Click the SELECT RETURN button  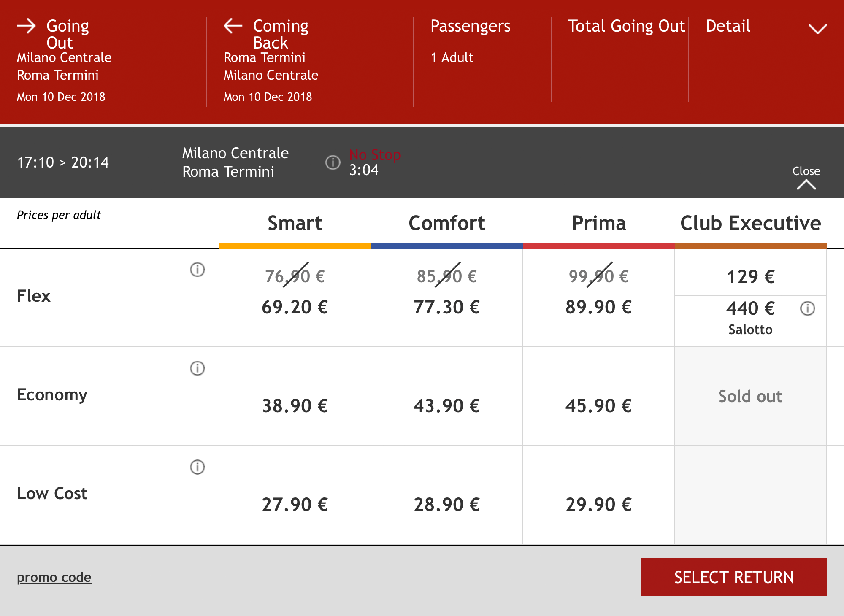734,577
